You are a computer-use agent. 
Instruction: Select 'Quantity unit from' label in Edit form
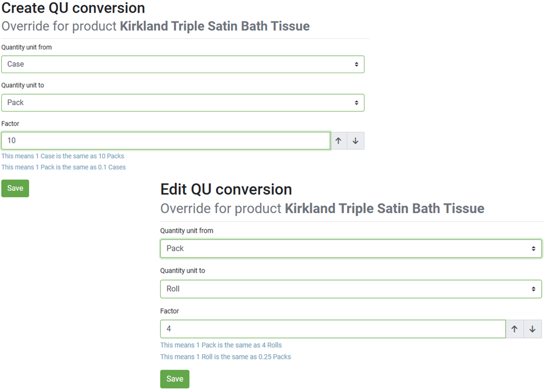[186, 231]
